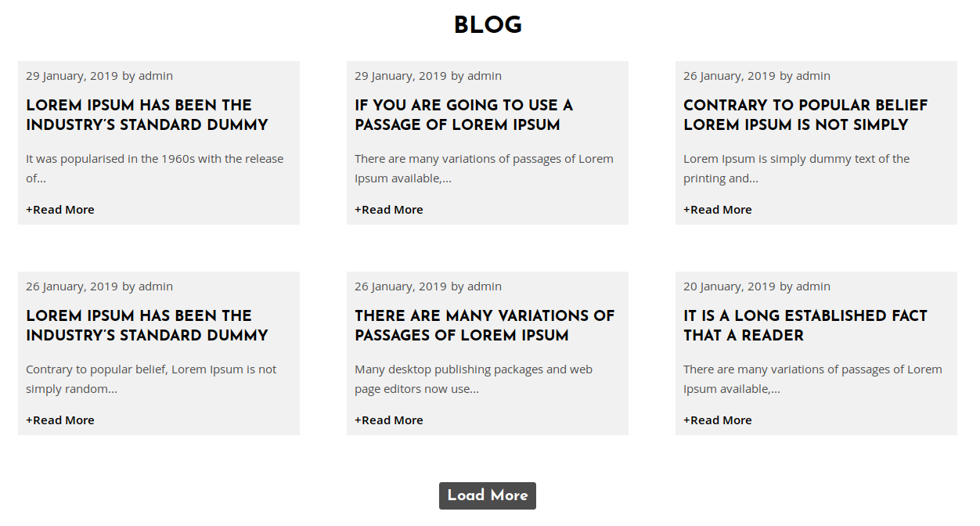980x526 pixels.
Task: Click Read More below 'simply dummy text' excerpt
Action: point(718,210)
